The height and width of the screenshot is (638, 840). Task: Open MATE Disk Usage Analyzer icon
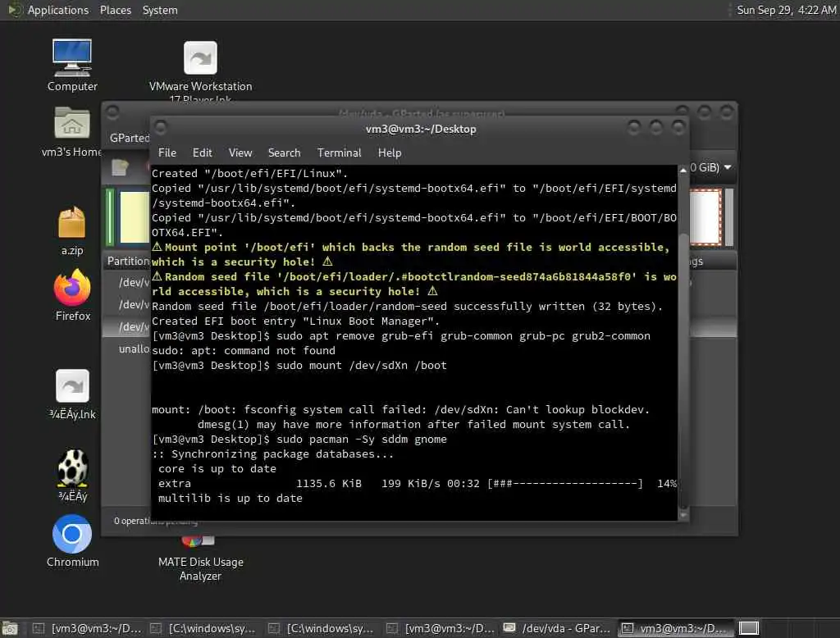click(x=200, y=560)
